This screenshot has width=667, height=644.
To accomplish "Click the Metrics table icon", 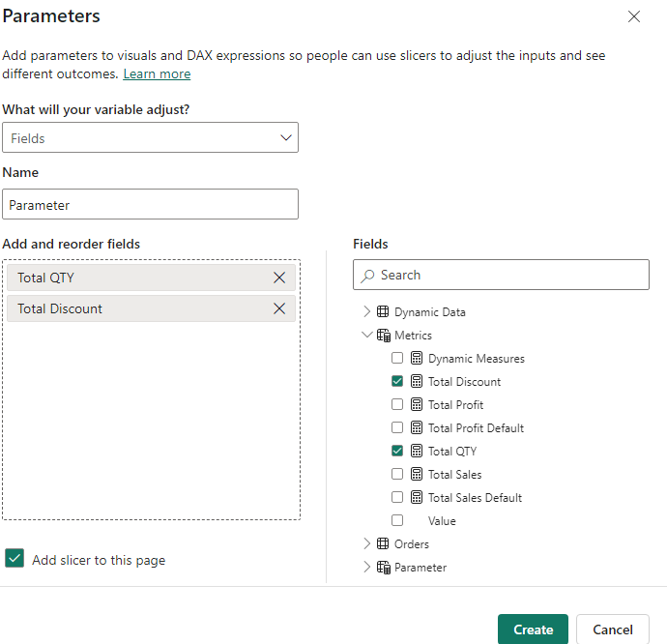I will (383, 336).
